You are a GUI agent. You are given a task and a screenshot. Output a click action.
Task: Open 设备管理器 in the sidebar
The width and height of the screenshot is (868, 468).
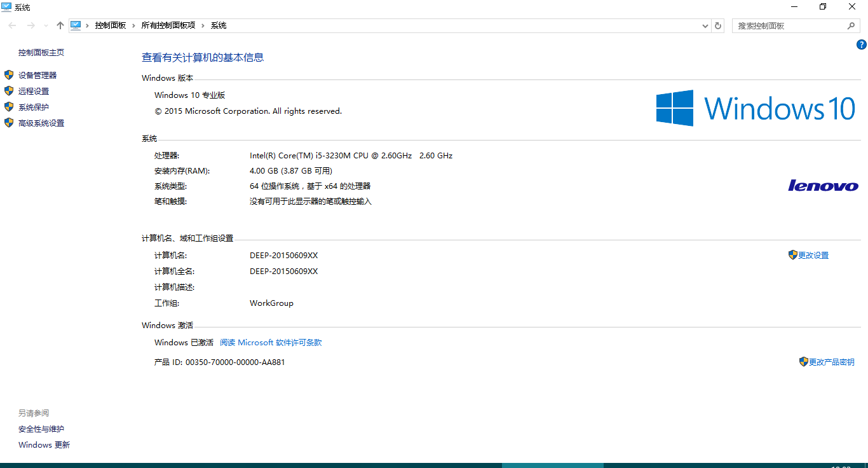pyautogui.click(x=37, y=75)
